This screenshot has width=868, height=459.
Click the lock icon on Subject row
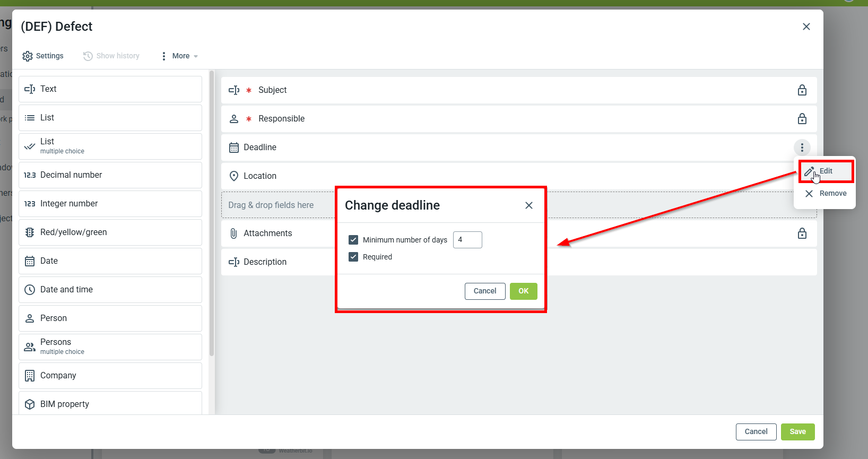click(802, 90)
